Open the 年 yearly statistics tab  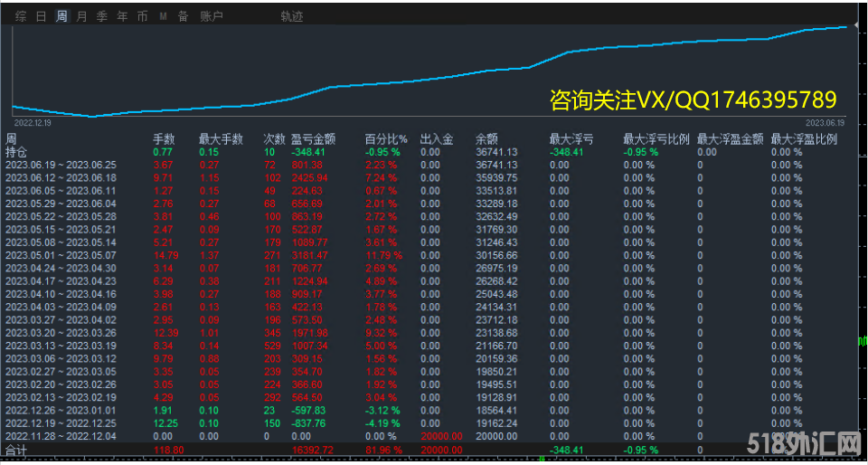[122, 16]
